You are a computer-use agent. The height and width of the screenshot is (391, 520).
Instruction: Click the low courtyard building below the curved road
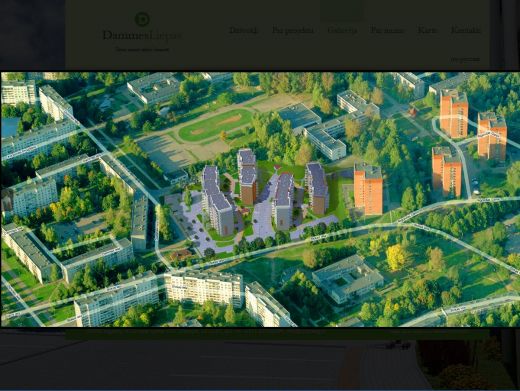tap(348, 278)
